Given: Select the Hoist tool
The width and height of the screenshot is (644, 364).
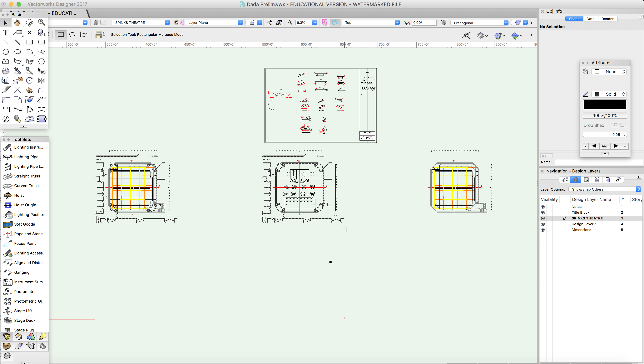Looking at the screenshot, I should pyautogui.click(x=7, y=195).
